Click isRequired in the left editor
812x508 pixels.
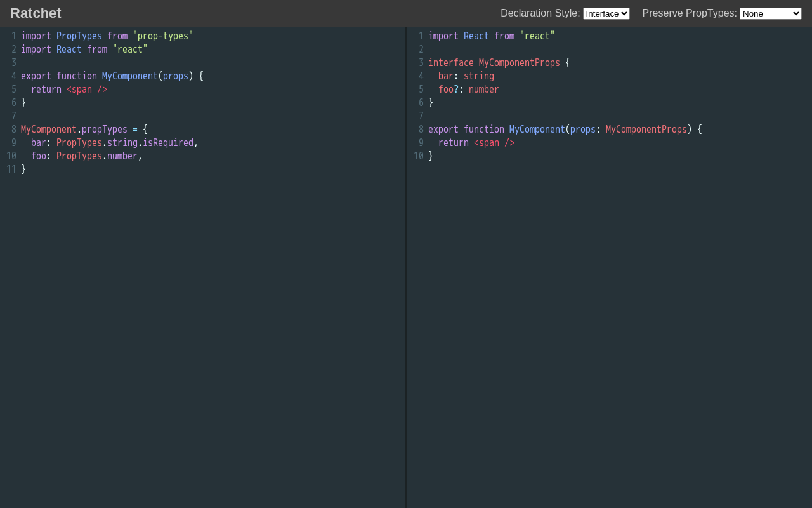tap(167, 143)
